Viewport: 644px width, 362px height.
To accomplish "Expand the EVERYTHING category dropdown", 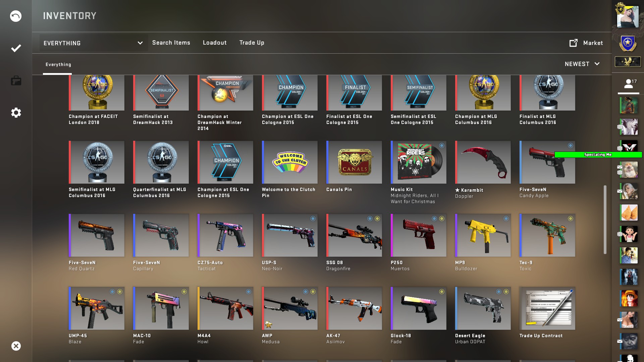I will [94, 43].
